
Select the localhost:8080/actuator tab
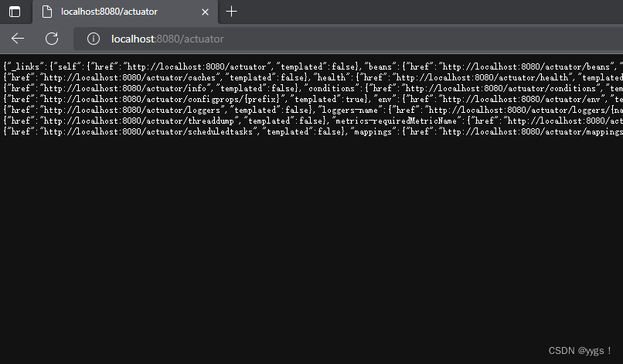125,12
